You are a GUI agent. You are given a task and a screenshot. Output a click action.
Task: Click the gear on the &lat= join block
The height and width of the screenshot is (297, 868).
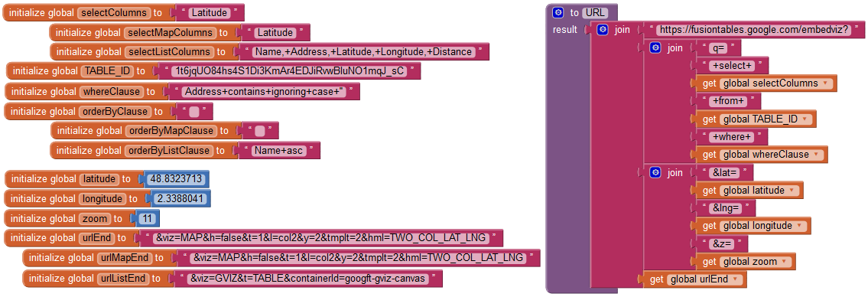tap(655, 173)
